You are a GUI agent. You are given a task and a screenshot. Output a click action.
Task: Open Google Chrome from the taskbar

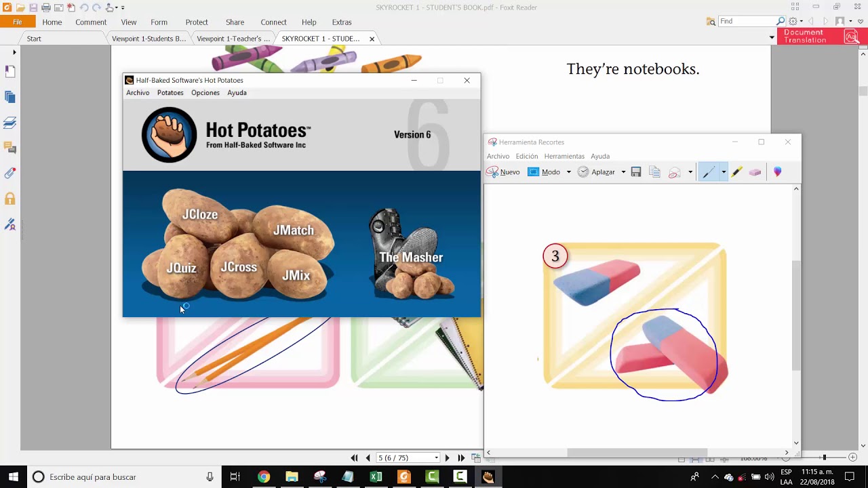(x=264, y=477)
